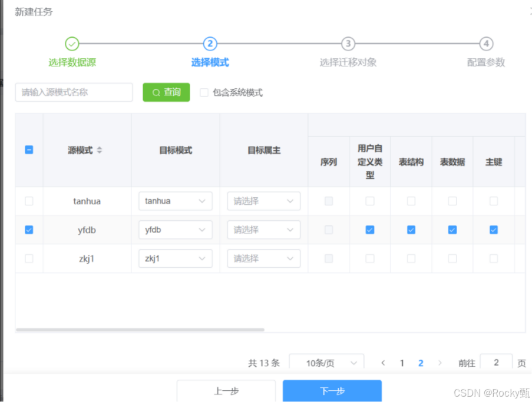
Task: Click the 查询 search button
Action: click(166, 92)
